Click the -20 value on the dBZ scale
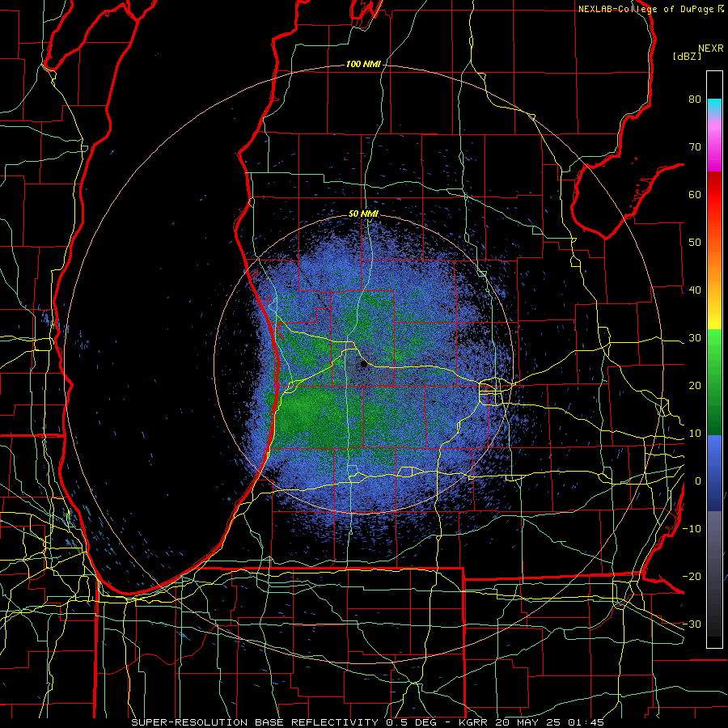Screen dimensions: 728x728 click(x=692, y=577)
